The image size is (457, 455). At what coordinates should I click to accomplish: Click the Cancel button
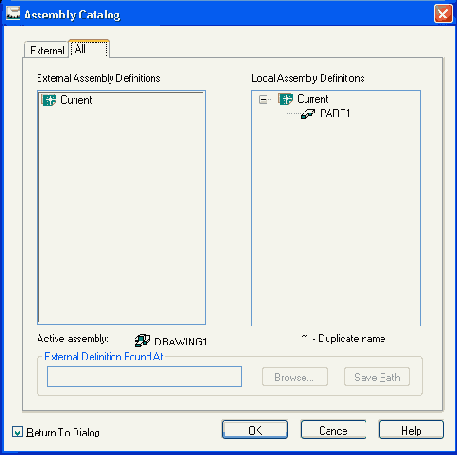tap(333, 430)
